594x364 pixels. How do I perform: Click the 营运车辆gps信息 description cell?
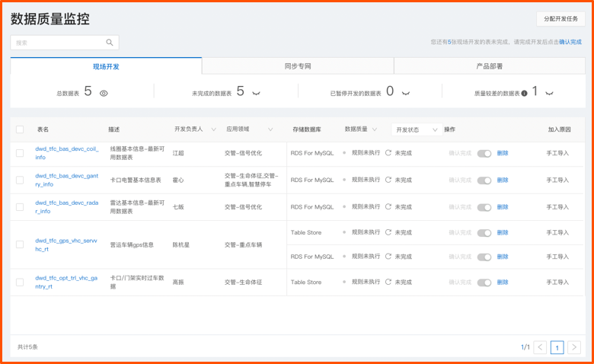click(x=132, y=244)
